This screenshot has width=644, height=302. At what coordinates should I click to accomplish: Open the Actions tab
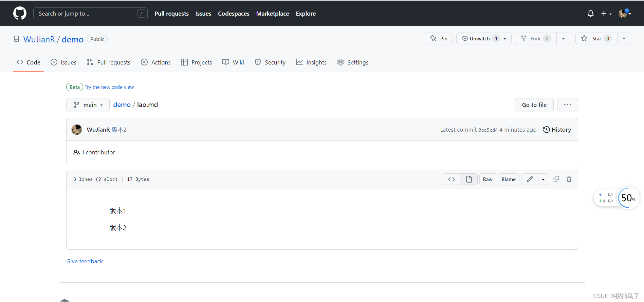(x=156, y=62)
